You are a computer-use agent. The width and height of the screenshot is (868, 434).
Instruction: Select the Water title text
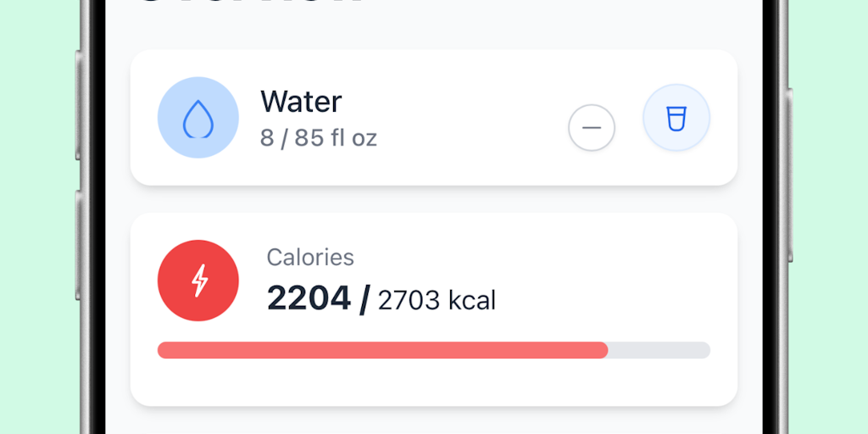tap(301, 102)
